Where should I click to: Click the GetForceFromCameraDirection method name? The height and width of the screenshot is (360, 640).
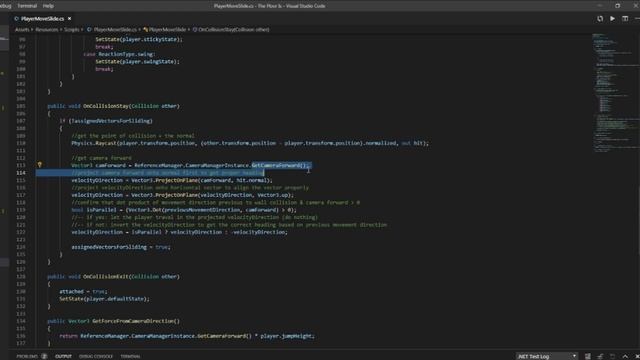[x=134, y=321]
